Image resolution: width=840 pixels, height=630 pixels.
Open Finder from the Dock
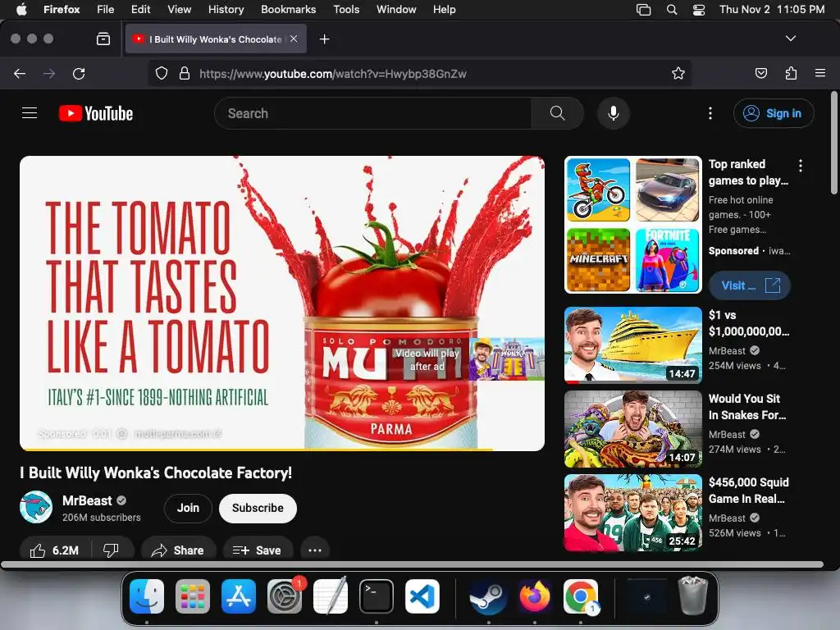coord(147,596)
